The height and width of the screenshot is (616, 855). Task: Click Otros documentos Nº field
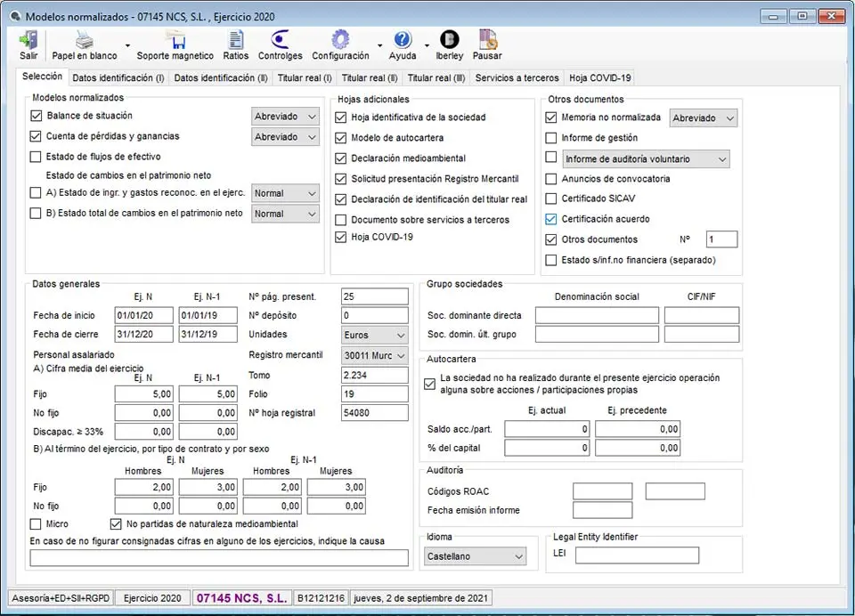pyautogui.click(x=722, y=239)
